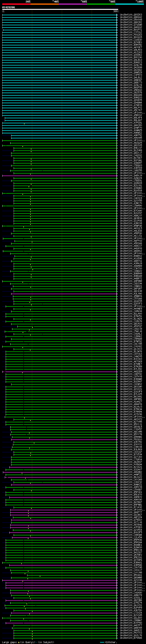This screenshot has height=644, width=146.
Task: Select label UniRef100_B4W9X2
Action: coord(131,256)
